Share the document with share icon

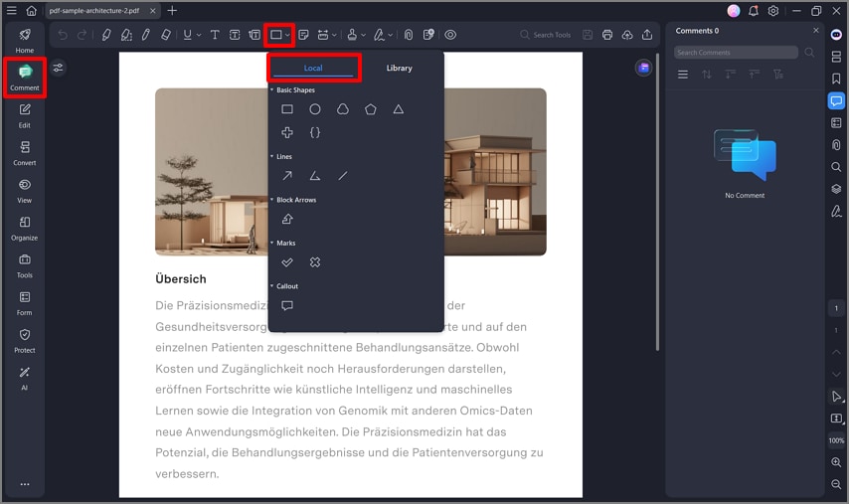pyautogui.click(x=647, y=35)
